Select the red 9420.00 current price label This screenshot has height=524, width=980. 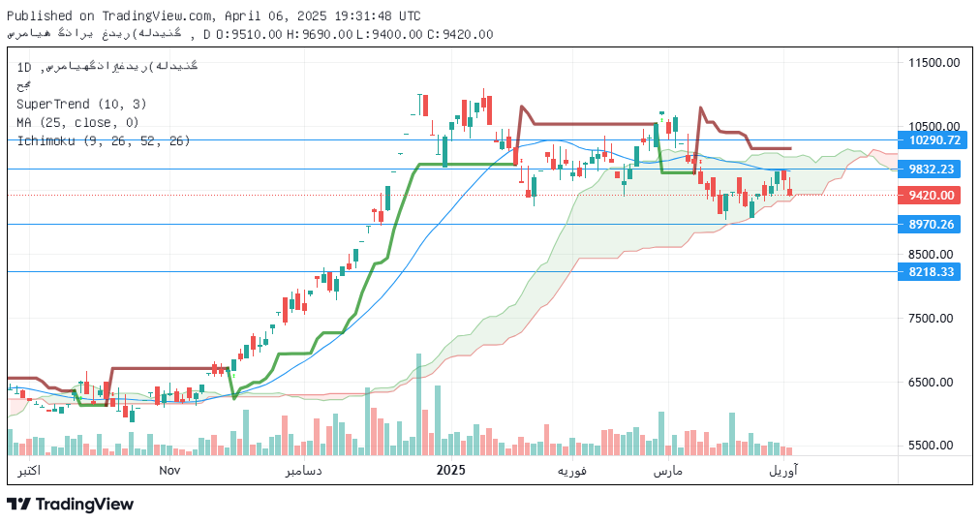[x=934, y=195]
